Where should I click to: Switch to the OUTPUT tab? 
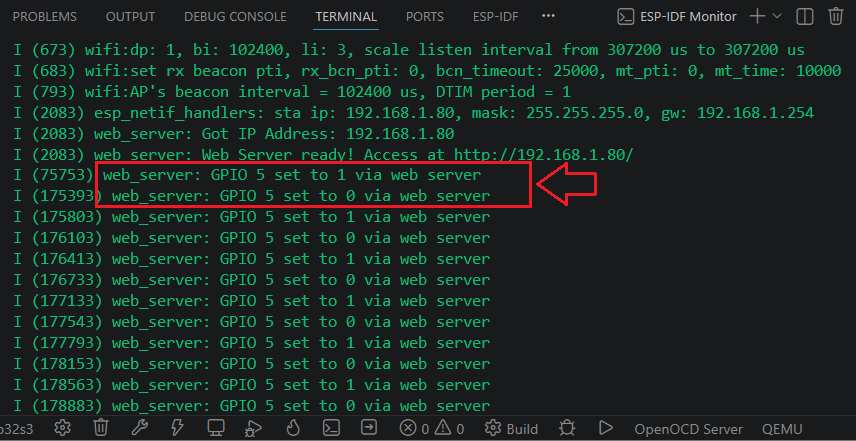pos(130,17)
